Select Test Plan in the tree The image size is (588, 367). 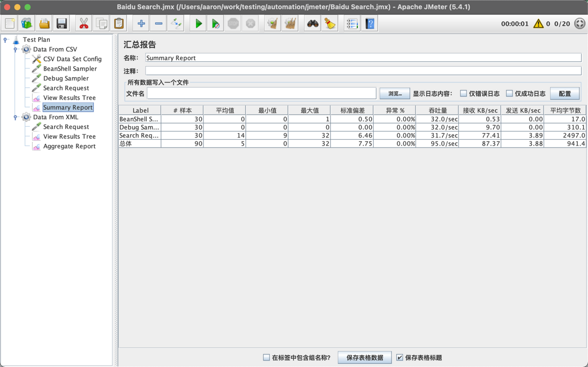tap(36, 40)
